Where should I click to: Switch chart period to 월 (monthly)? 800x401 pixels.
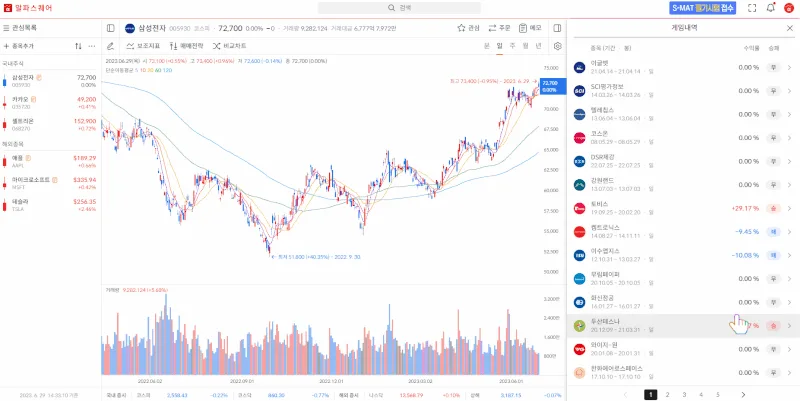[525, 46]
